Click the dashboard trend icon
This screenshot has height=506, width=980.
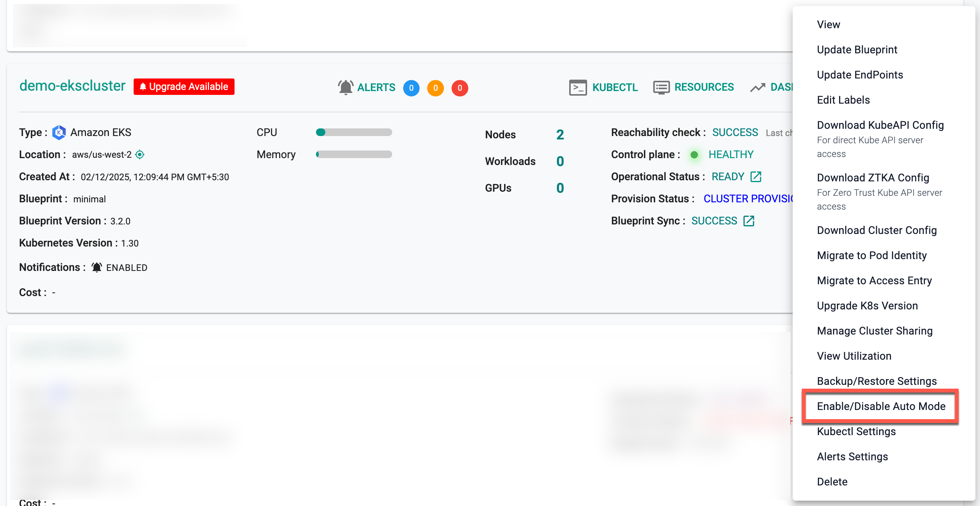point(758,88)
